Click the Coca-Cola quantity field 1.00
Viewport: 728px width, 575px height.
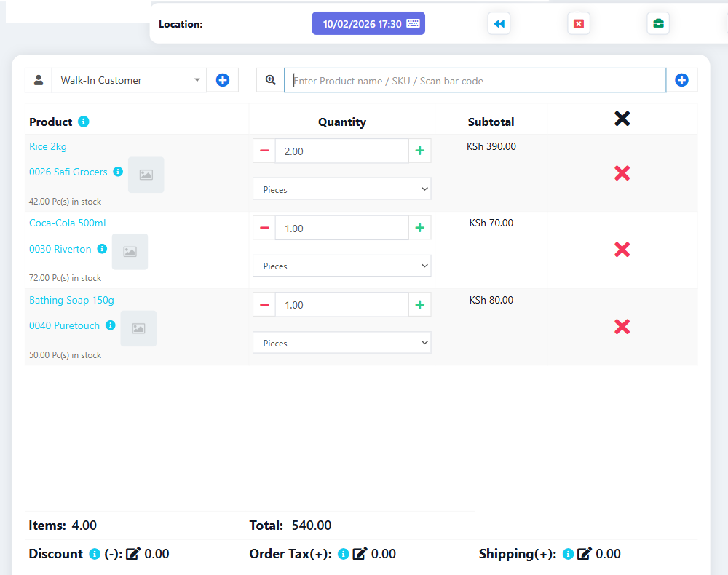pyautogui.click(x=341, y=228)
